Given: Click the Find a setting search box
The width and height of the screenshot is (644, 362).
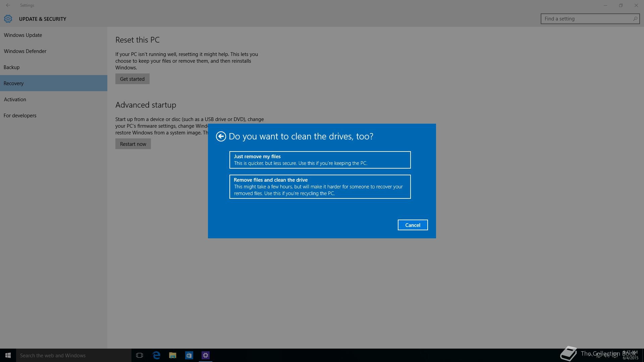Looking at the screenshot, I should (590, 19).
